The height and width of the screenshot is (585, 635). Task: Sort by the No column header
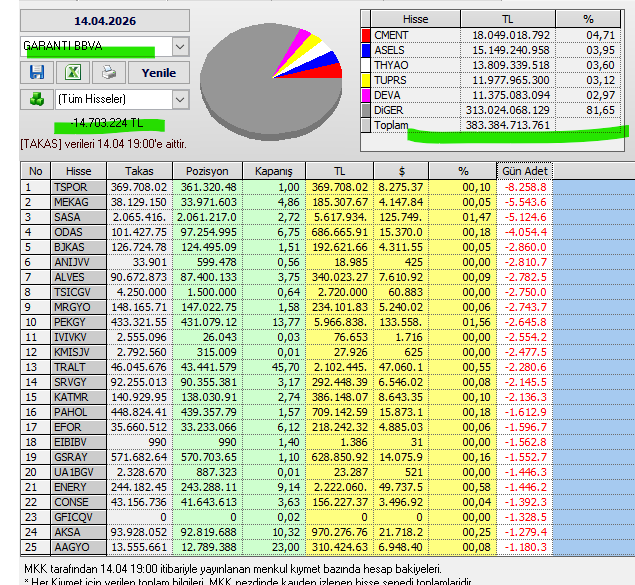36,171
